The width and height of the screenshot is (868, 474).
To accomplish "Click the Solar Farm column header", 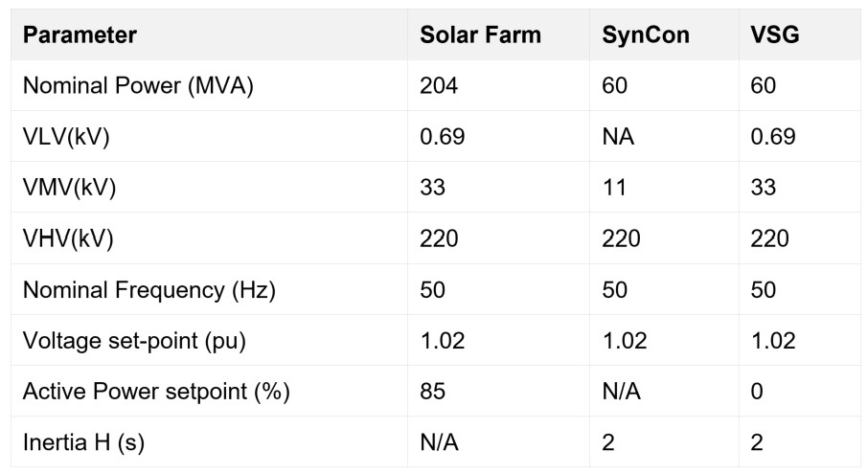I will point(480,35).
